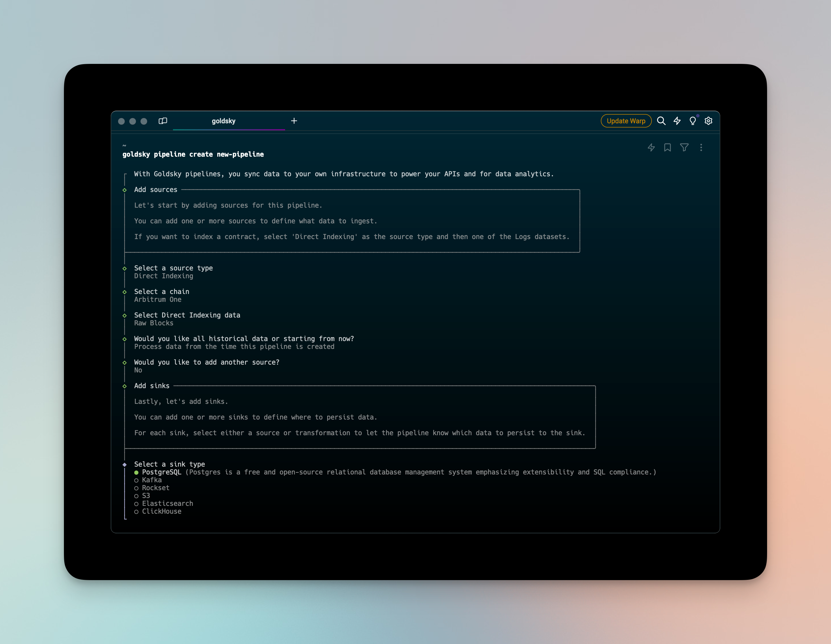The width and height of the screenshot is (831, 644).
Task: Select the Kafka sink option
Action: pyautogui.click(x=148, y=480)
